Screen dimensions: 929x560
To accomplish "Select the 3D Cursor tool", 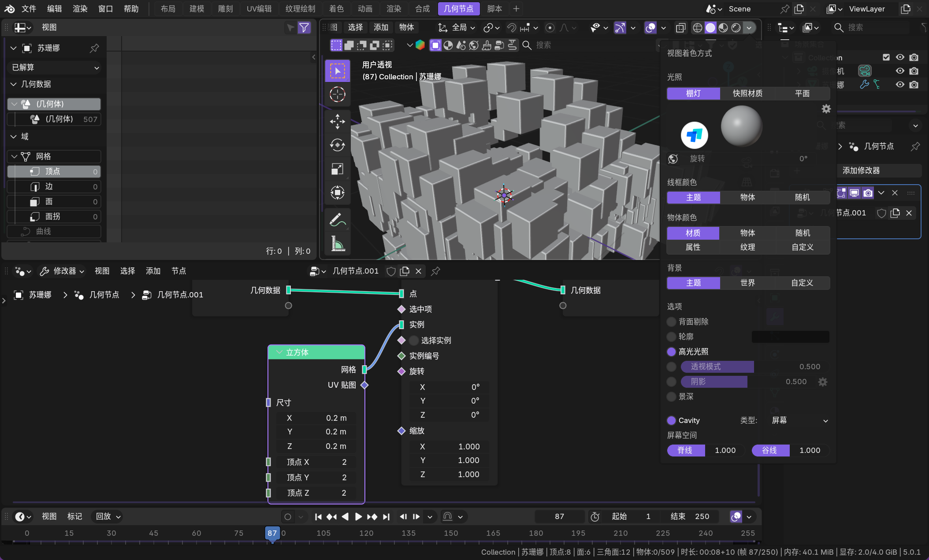I will click(x=337, y=94).
